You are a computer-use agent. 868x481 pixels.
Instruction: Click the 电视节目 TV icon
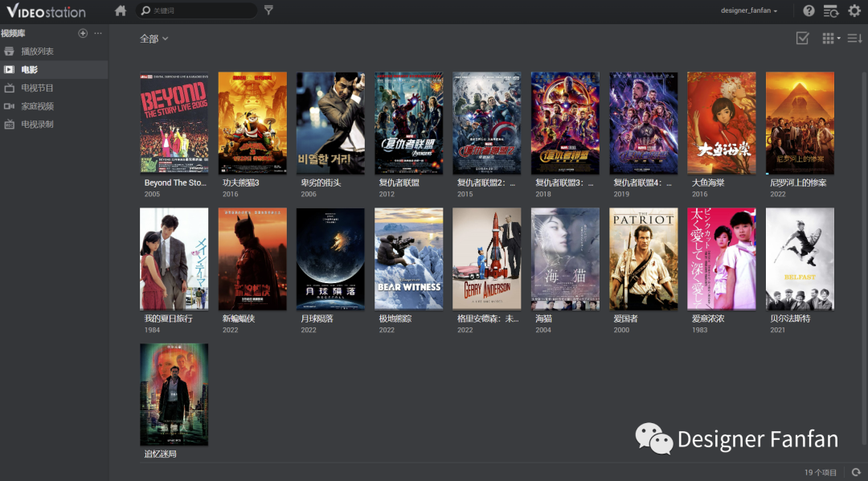(x=10, y=88)
